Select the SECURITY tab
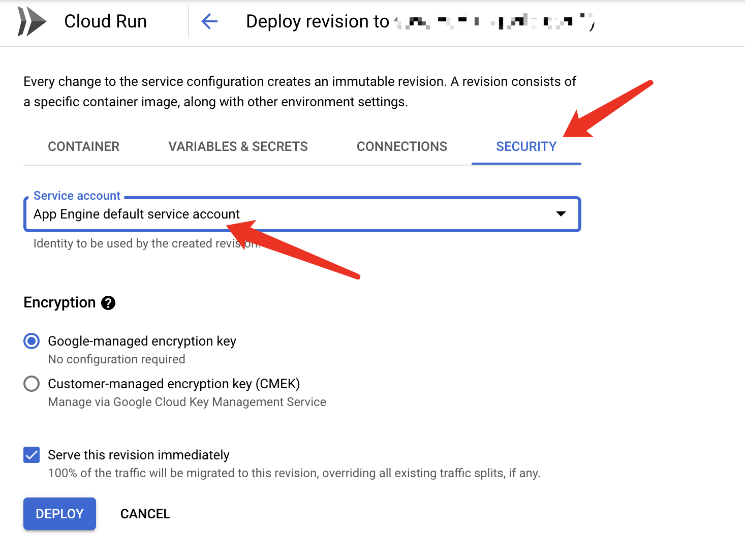 click(526, 146)
